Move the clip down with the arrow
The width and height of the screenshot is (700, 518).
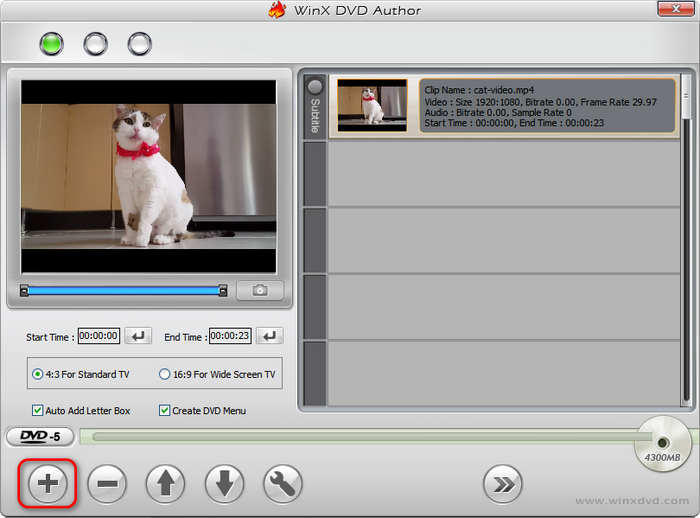(x=224, y=484)
